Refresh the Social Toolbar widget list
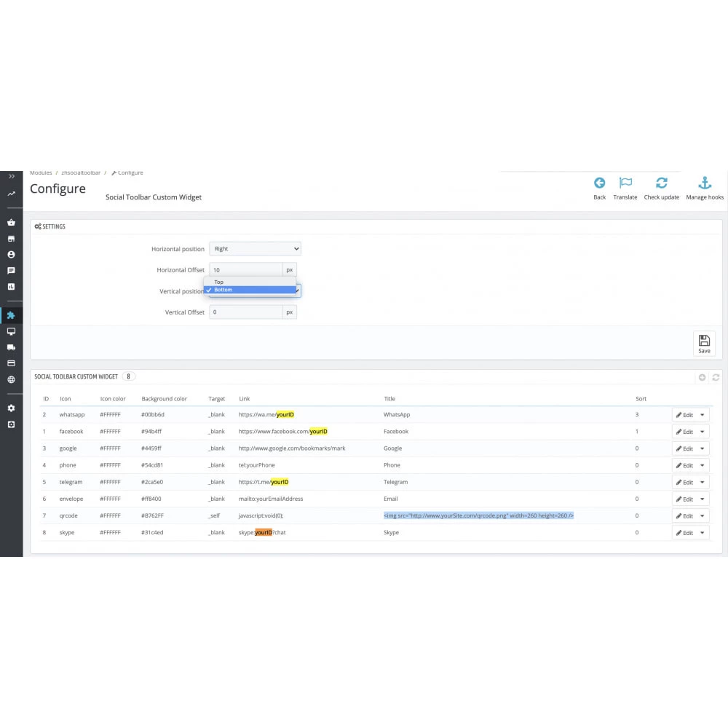Viewport: 728px width, 728px height. click(716, 377)
